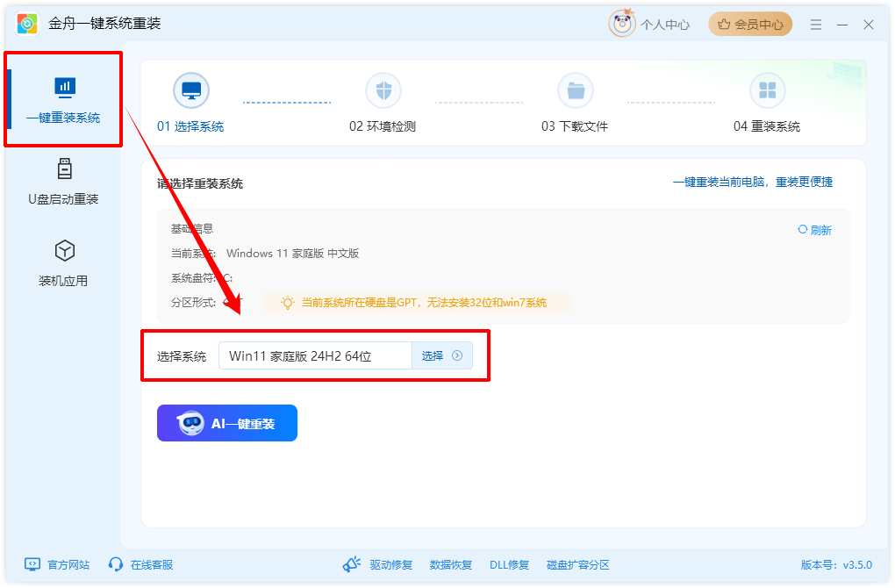
Task: Click the 金舟一键系统重装 title text
Action: point(104,24)
